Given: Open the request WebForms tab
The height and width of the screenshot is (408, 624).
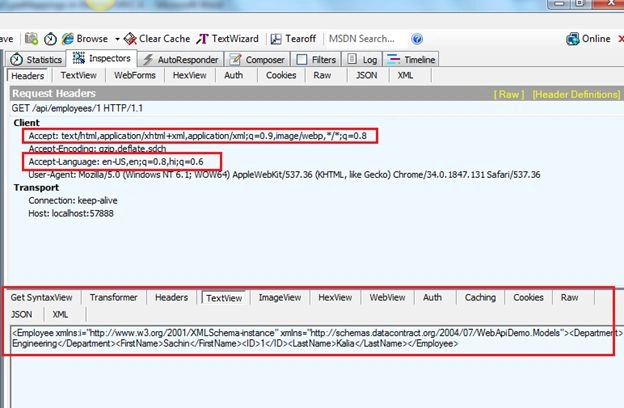Looking at the screenshot, I should [135, 75].
